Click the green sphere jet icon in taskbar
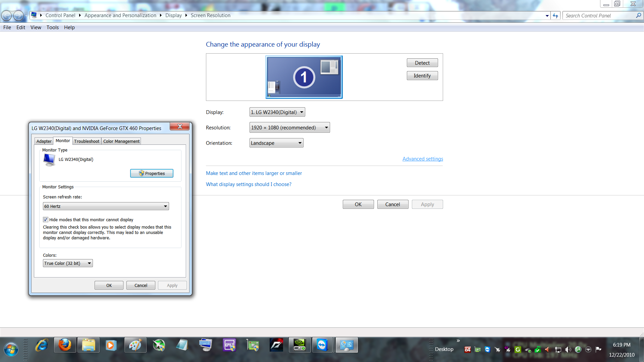Image resolution: width=644 pixels, height=362 pixels. (x=159, y=345)
